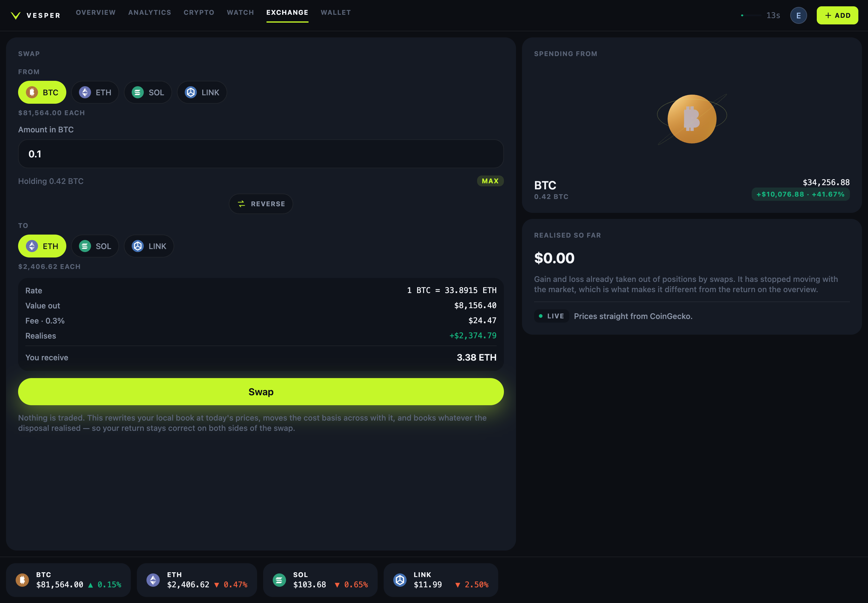Select ETH as the From asset
The width and height of the screenshot is (868, 603).
[95, 93]
